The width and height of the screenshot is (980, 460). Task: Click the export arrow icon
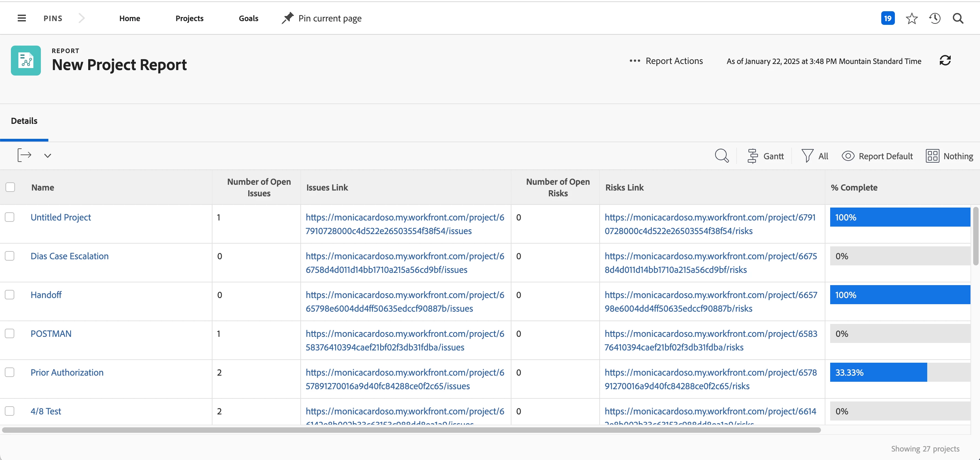25,155
